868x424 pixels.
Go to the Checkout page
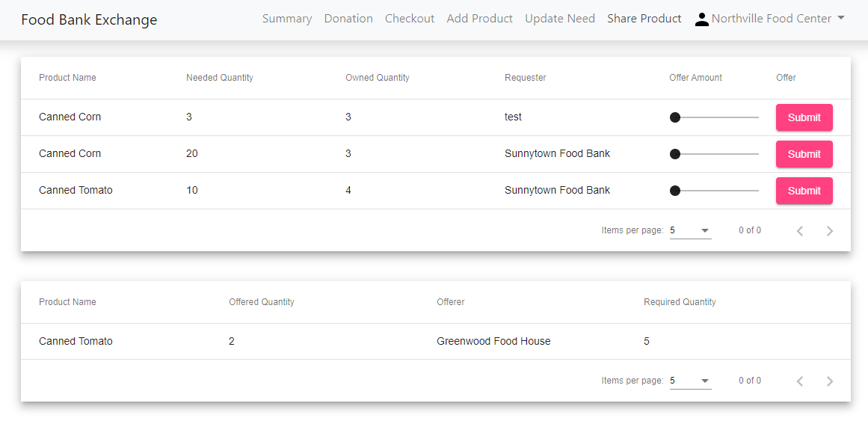(x=410, y=19)
